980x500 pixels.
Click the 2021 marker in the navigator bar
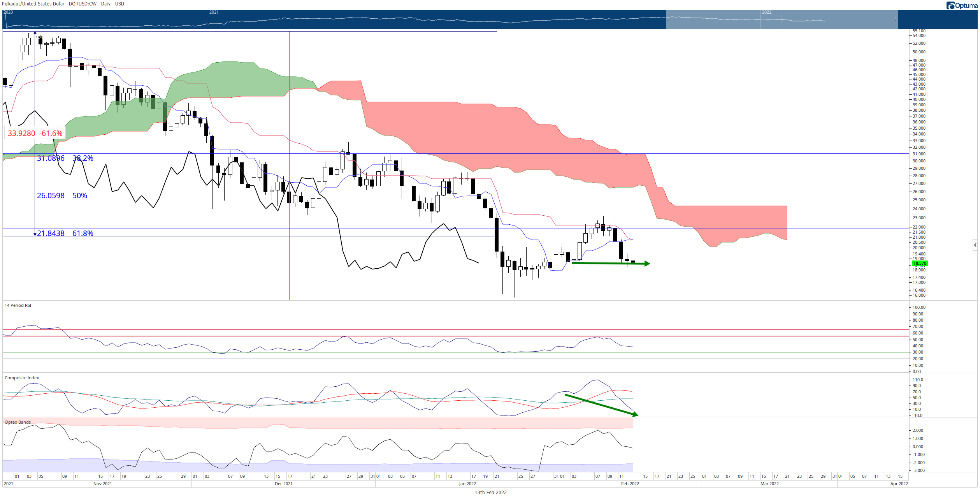pos(214,12)
